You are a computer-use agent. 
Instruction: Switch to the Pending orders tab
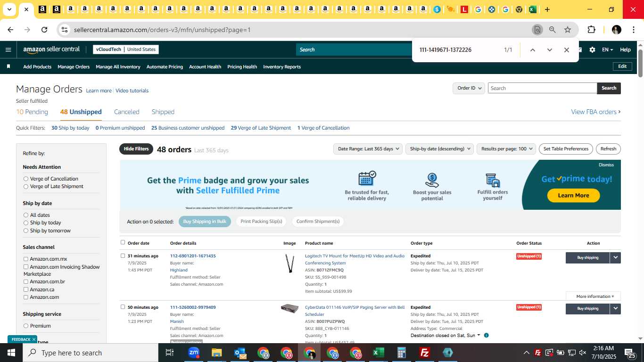click(32, 112)
